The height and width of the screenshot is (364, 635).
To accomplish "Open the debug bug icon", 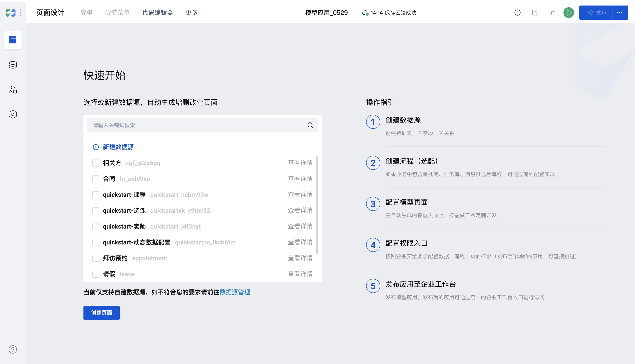I will click(553, 13).
